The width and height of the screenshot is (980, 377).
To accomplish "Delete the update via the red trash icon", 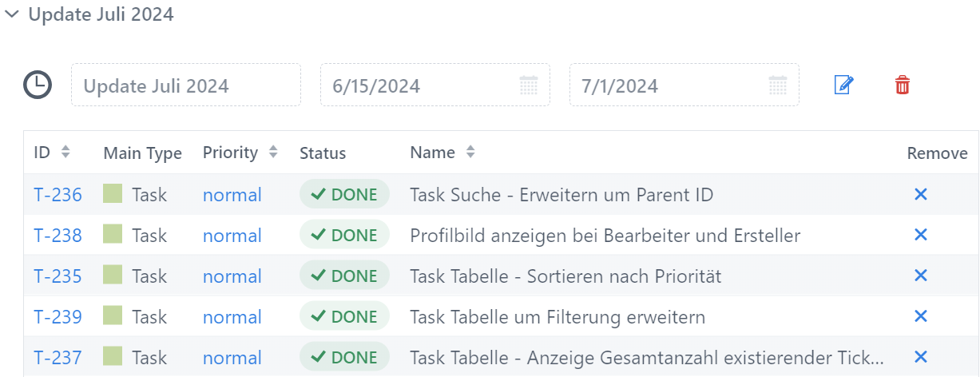I will pos(902,85).
